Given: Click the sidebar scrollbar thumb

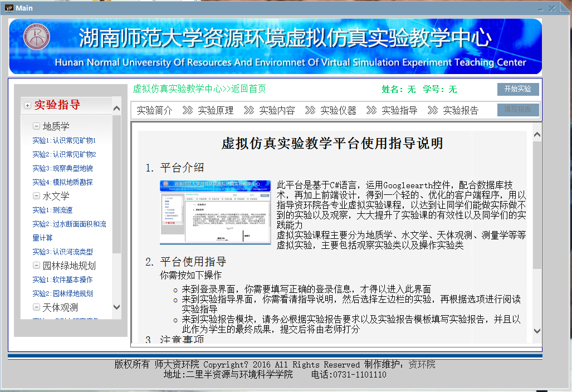Looking at the screenshot, I should 117,184.
